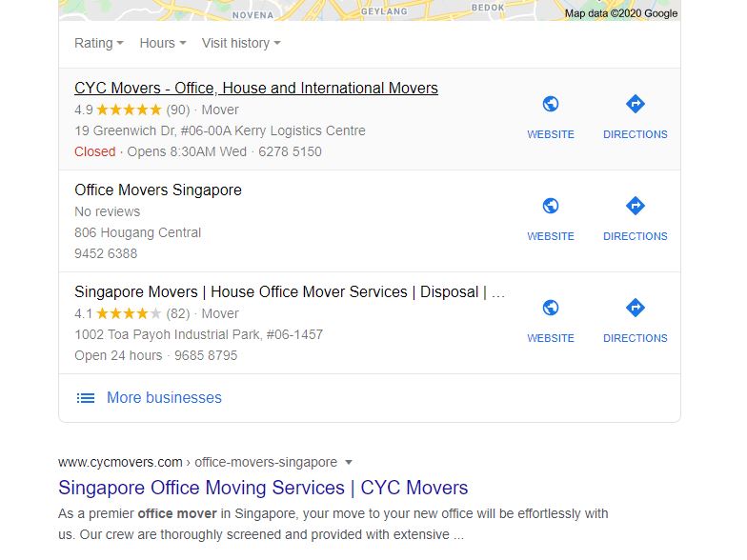Click phone number 9452 6388
The image size is (747, 560).
106,253
